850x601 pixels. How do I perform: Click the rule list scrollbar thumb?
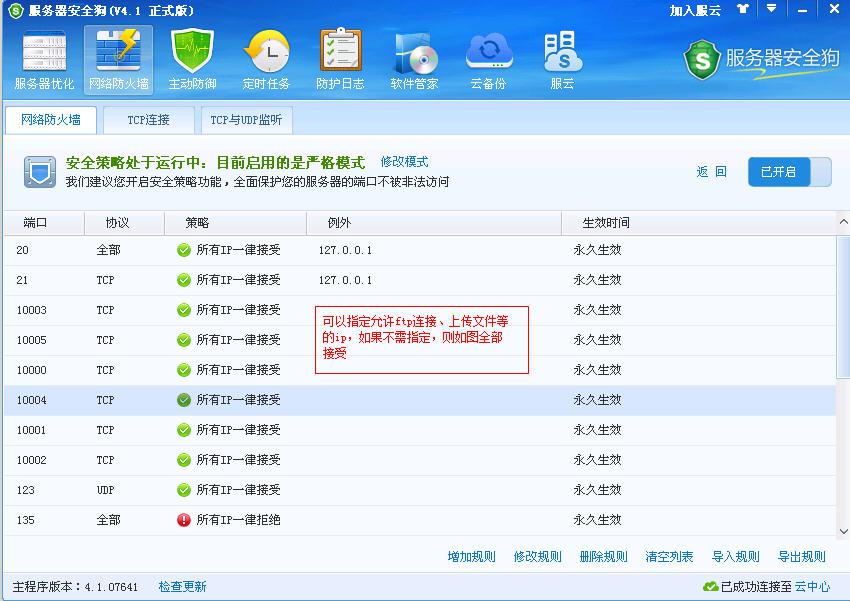pyautogui.click(x=843, y=306)
